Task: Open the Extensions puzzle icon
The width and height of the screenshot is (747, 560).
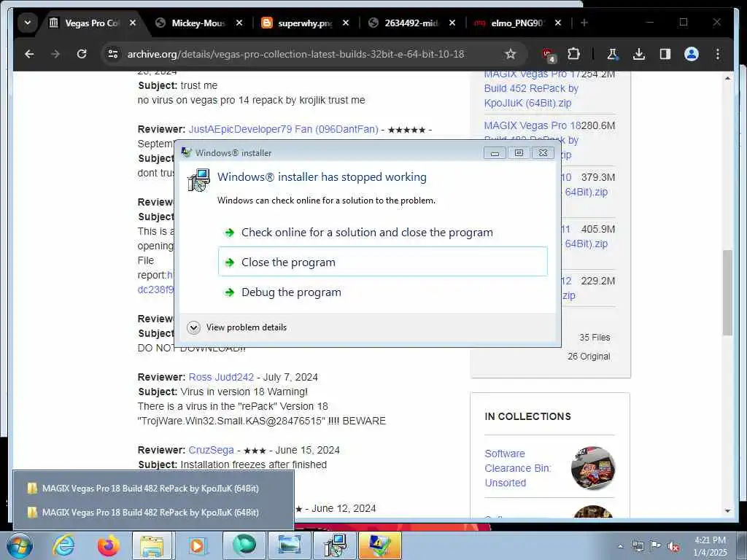Action: pos(573,54)
